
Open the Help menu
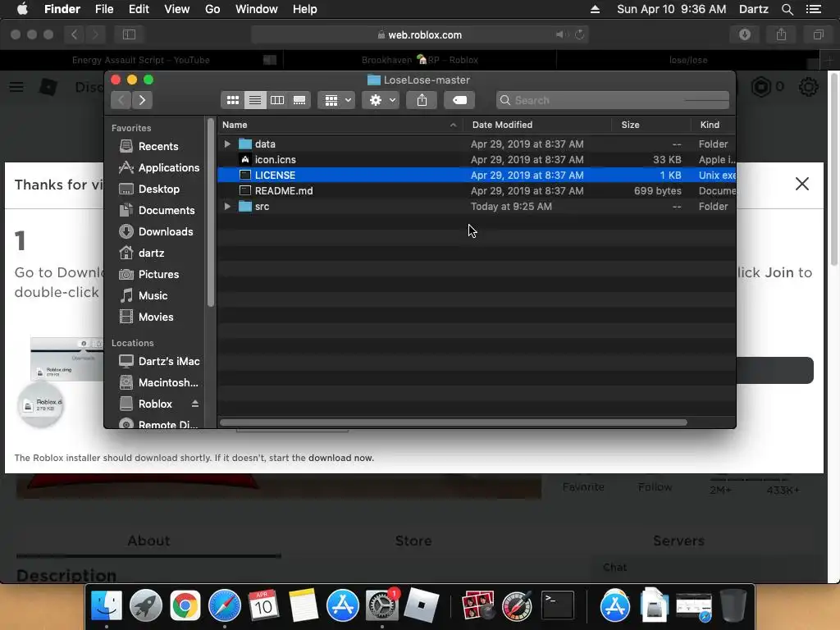(x=305, y=9)
